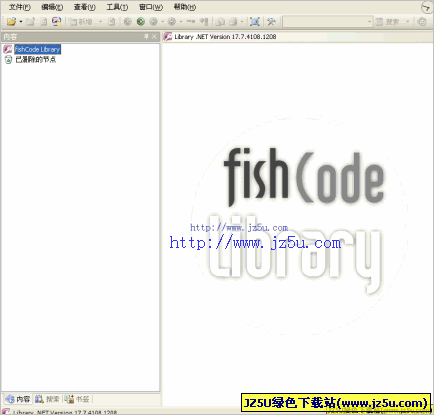Click the recycle bin icon beside 已删除的节点
Image resolution: width=434 pixels, height=415 pixels.
click(8, 60)
